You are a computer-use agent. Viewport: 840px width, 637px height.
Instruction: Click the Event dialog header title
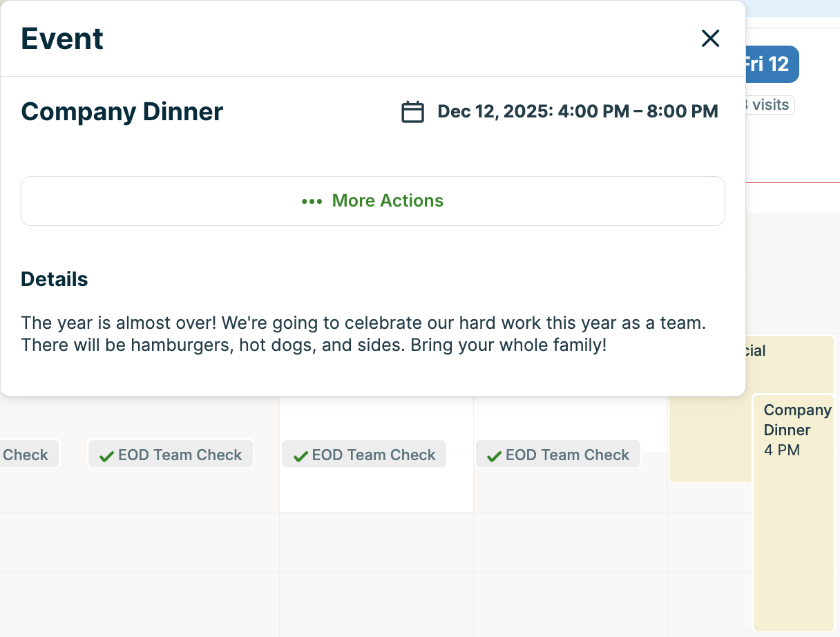pyautogui.click(x=61, y=39)
